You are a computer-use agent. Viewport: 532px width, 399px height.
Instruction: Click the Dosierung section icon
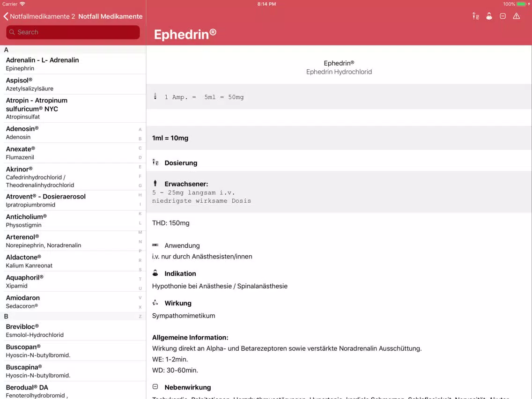click(155, 162)
